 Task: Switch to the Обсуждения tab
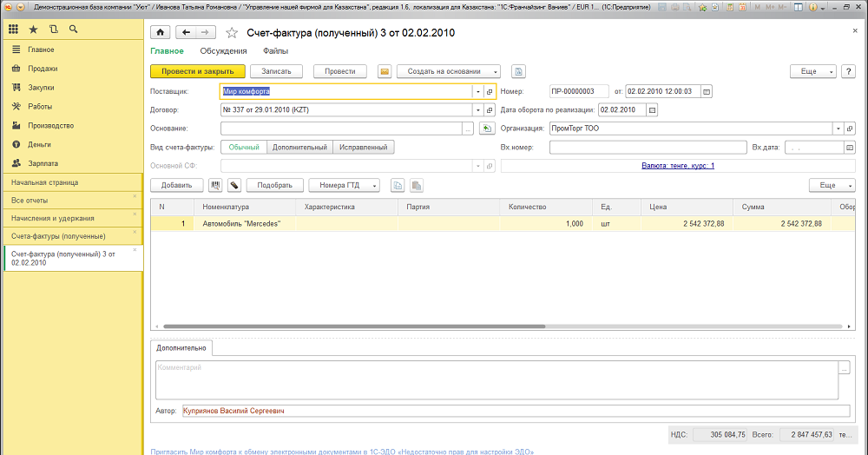(x=223, y=51)
